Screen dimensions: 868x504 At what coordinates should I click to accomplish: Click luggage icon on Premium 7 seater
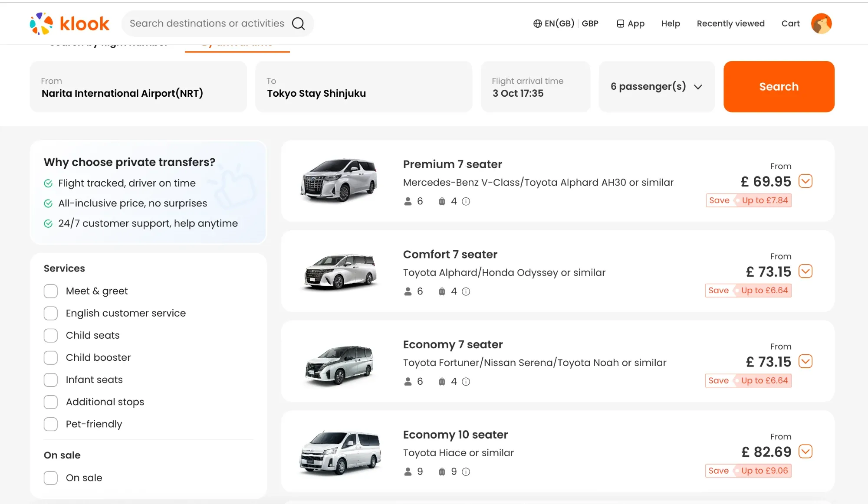point(442,201)
